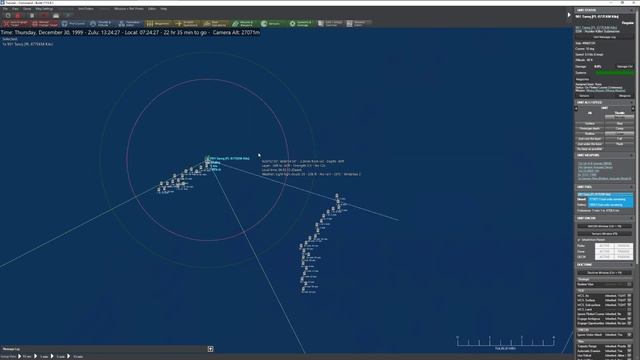The width and height of the screenshot is (640, 360).
Task: Open the Game menu
Action: coord(27,9)
